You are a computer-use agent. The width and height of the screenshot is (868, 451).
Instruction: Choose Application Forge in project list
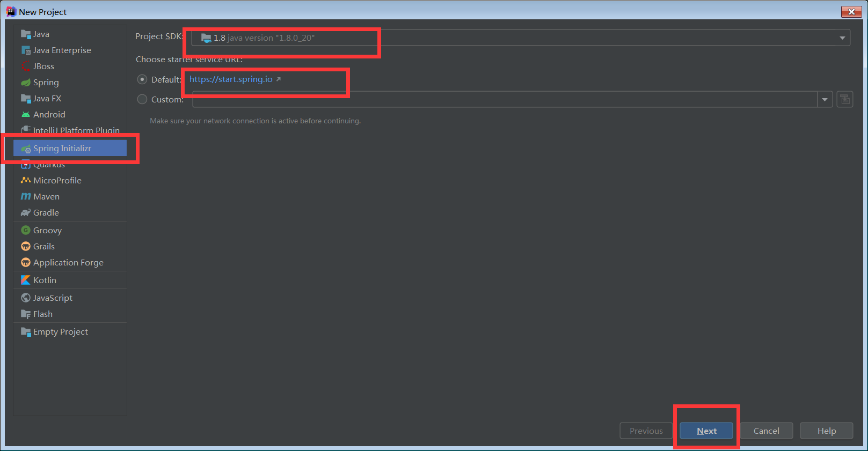pyautogui.click(x=70, y=263)
